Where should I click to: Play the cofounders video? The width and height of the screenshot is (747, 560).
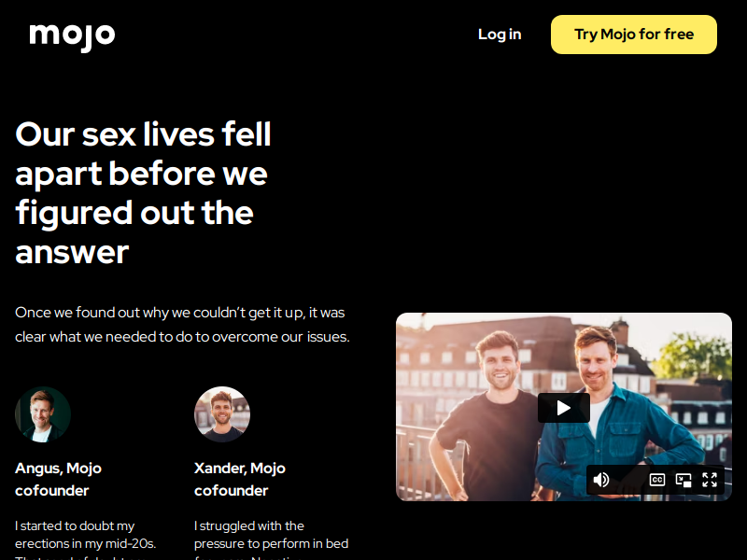pos(564,408)
